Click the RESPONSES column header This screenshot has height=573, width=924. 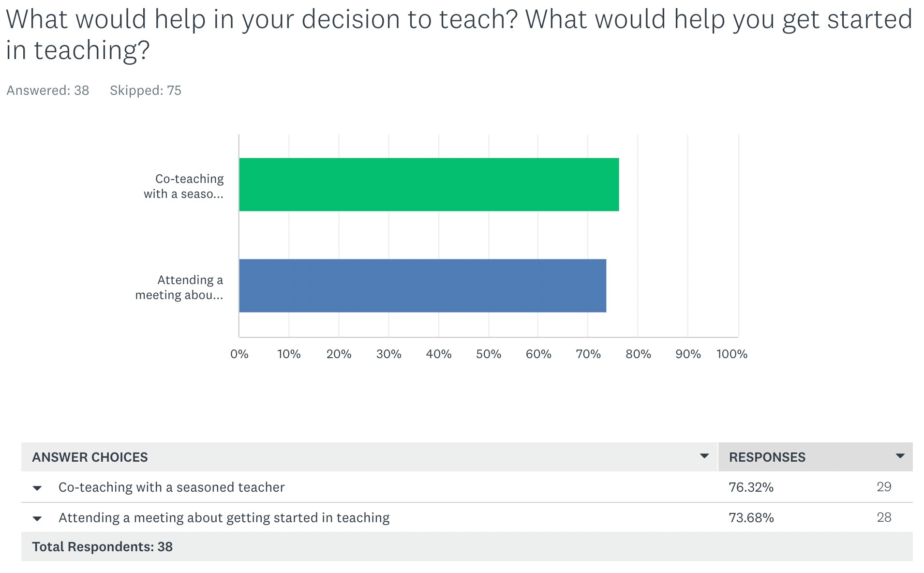[767, 457]
